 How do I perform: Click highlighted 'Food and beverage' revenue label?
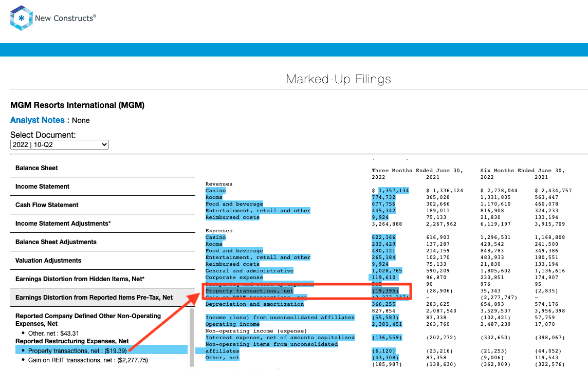click(x=234, y=204)
